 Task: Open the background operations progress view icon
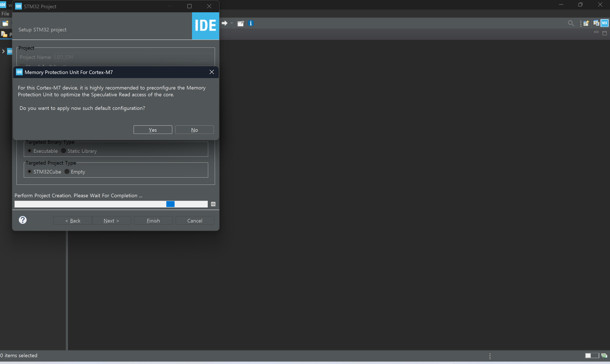pyautogui.click(x=604, y=356)
